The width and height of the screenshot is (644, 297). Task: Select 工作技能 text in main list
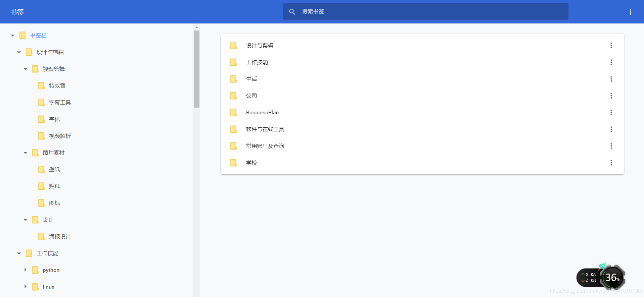coord(257,62)
